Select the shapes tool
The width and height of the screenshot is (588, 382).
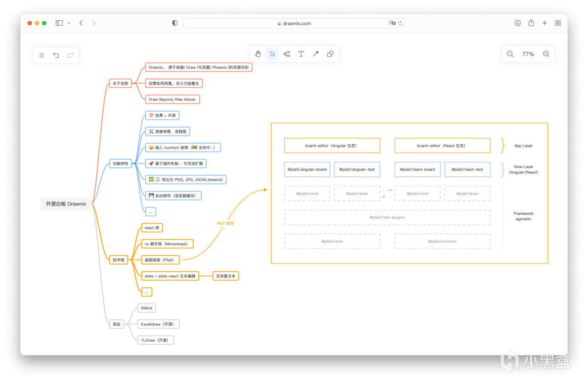tap(330, 54)
